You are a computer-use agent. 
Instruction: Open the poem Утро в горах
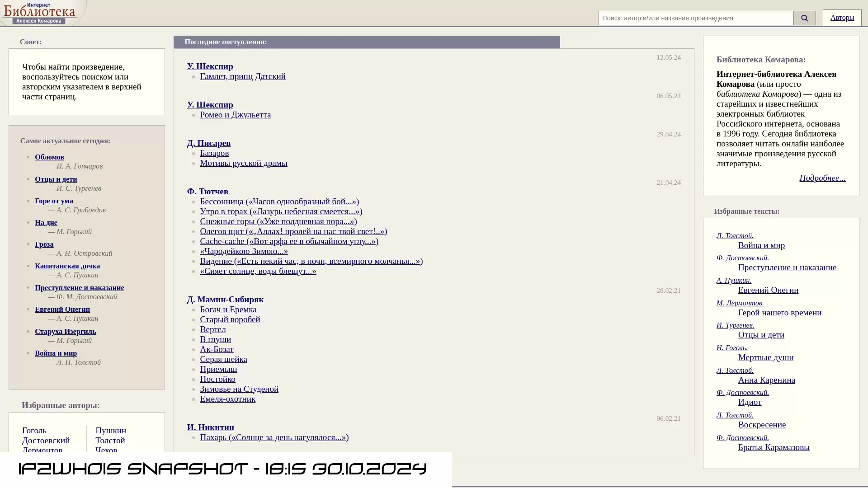tap(281, 211)
